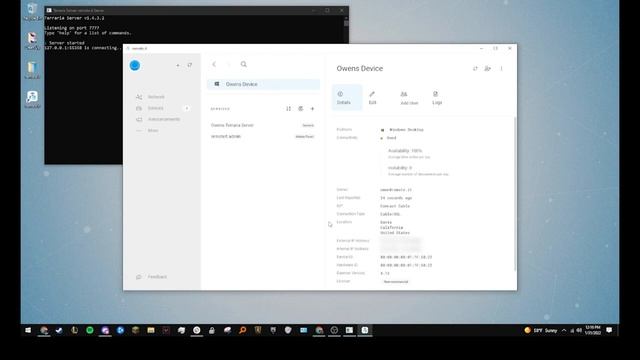Select the Owens Device list row

263,84
